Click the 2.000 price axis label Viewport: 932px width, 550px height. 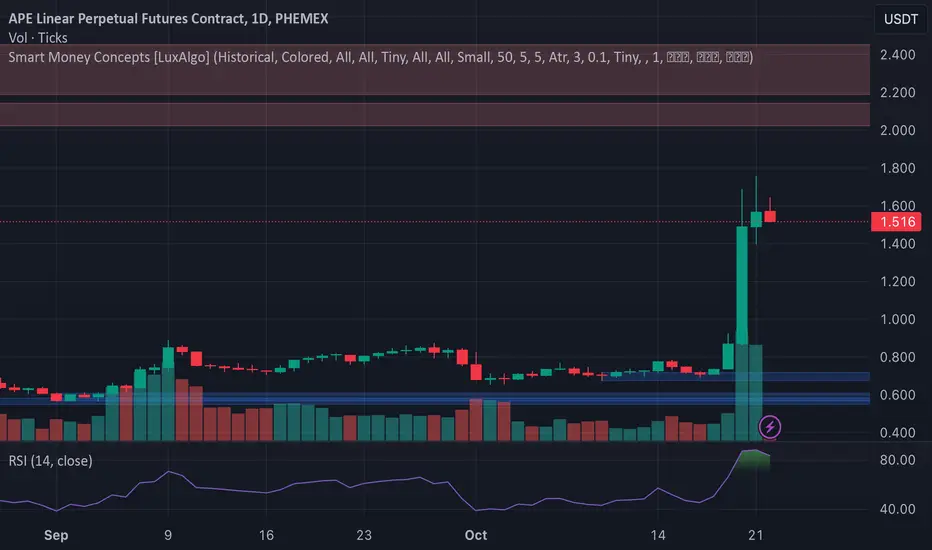point(898,130)
